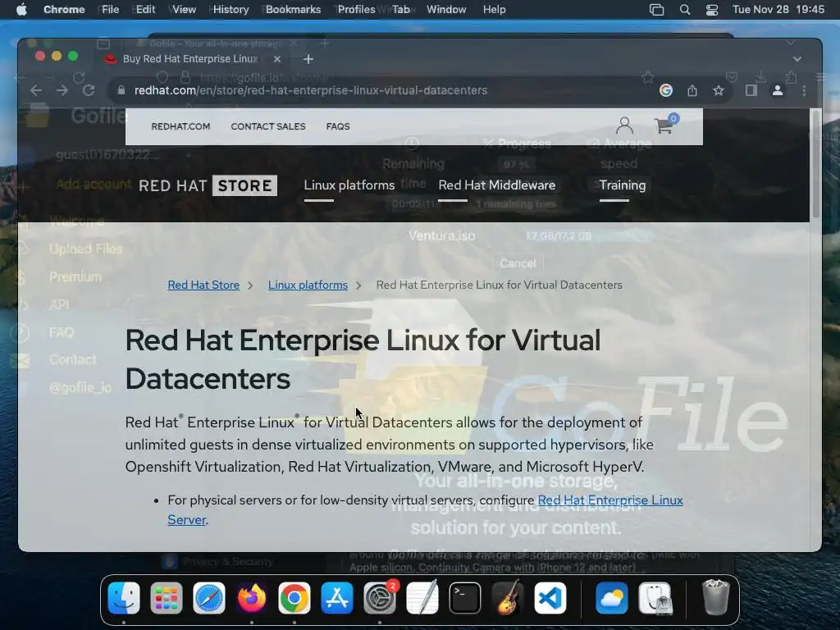Open the Linux platforms store menu
Image resolution: width=840 pixels, height=630 pixels.
click(x=349, y=185)
